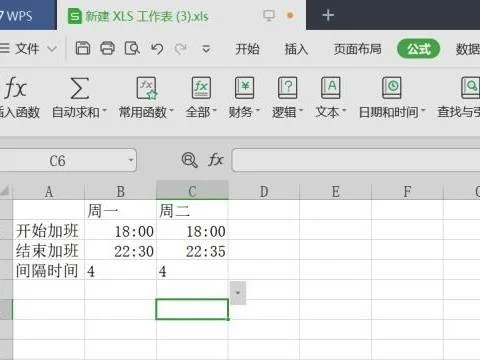Click the 22:30 cell
This screenshot has width=480, height=360.
tap(121, 250)
